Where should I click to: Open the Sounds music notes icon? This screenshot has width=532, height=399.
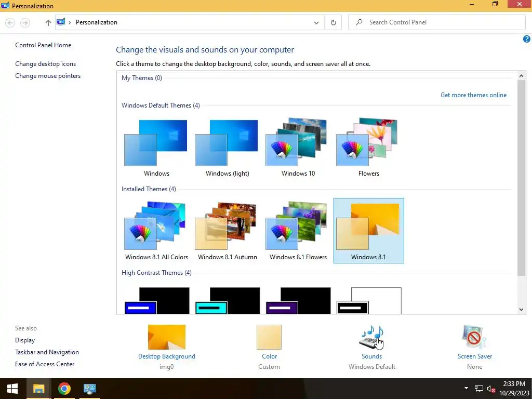(x=371, y=337)
